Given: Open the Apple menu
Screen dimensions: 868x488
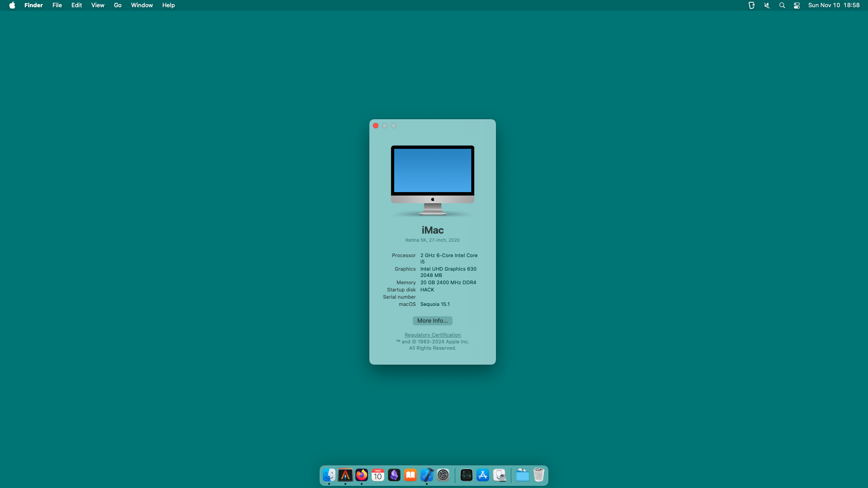Looking at the screenshot, I should click(x=12, y=5).
